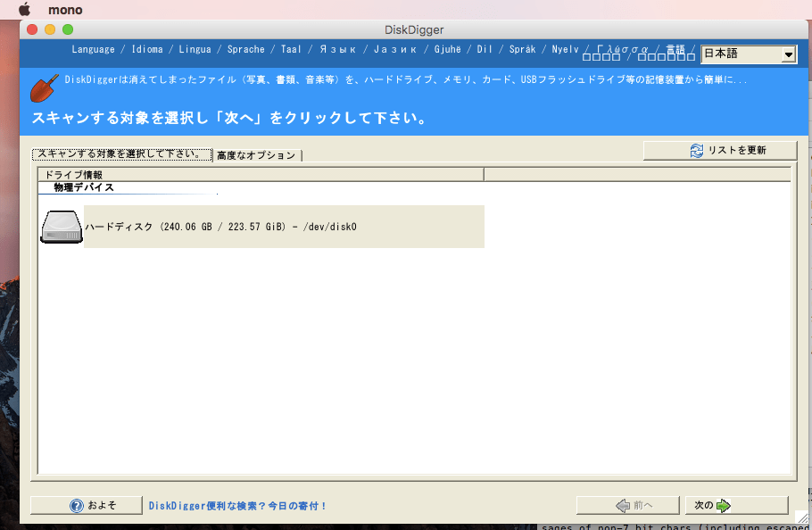Select the スキャンする対象を選択して下さい tab

(x=121, y=154)
